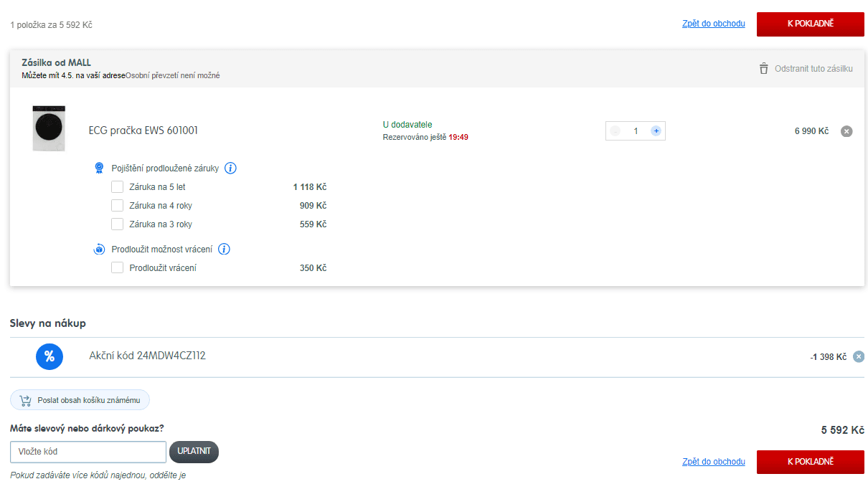Click the 350 Kč return extension price
This screenshot has height=484, width=868.
click(313, 268)
